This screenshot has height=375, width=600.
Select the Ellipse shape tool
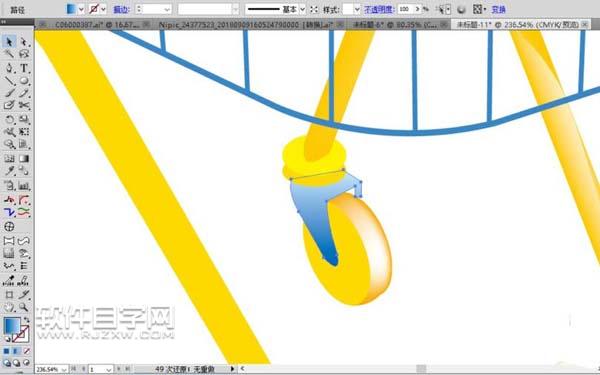point(24,81)
